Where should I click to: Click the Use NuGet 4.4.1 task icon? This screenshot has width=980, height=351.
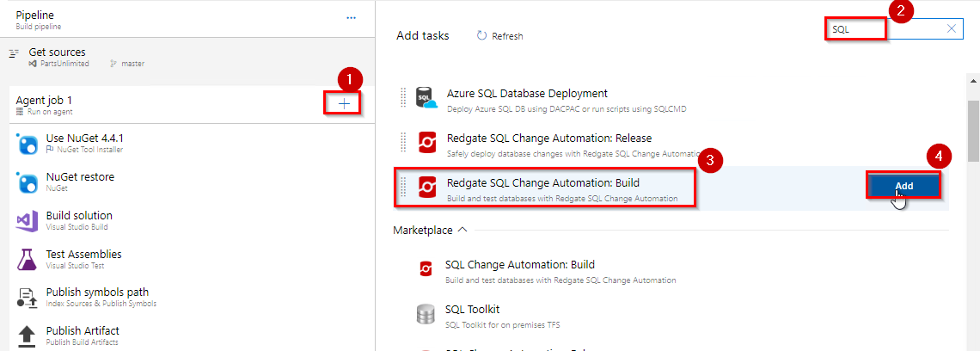(x=28, y=144)
